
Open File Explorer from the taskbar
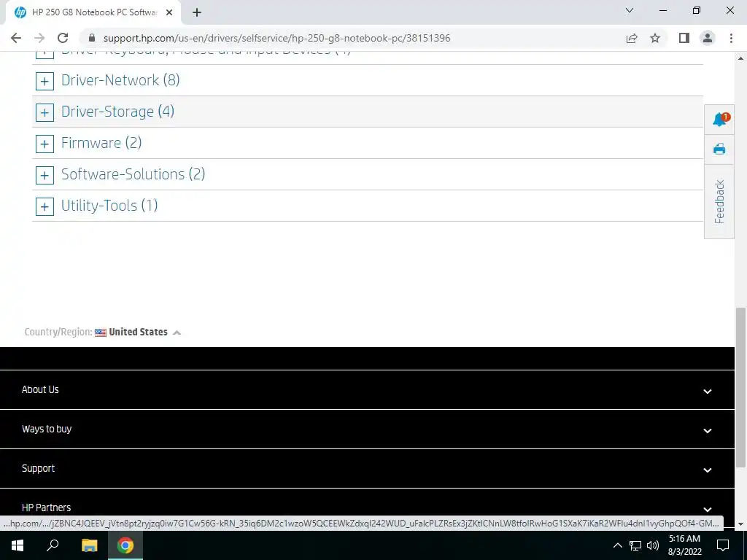pyautogui.click(x=89, y=545)
